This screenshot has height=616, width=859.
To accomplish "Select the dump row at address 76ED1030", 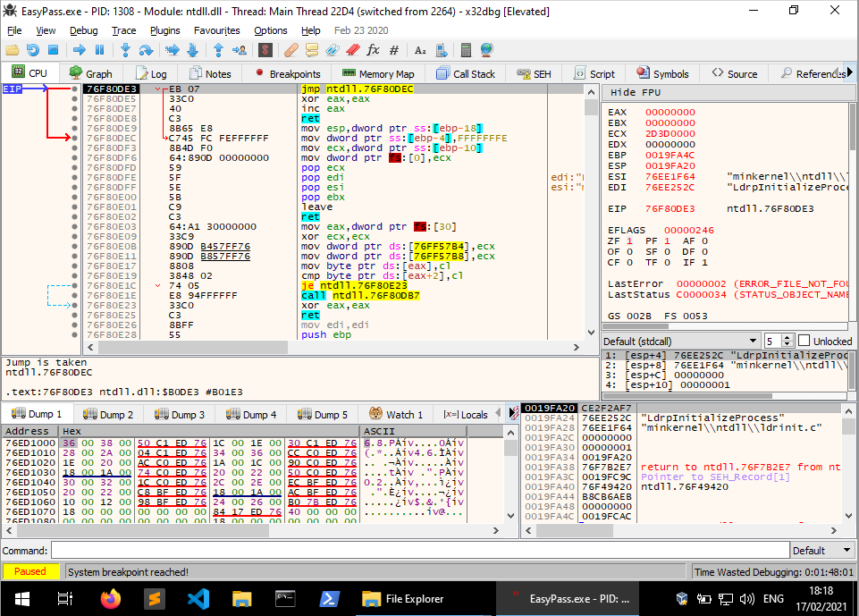I will click(252, 472).
